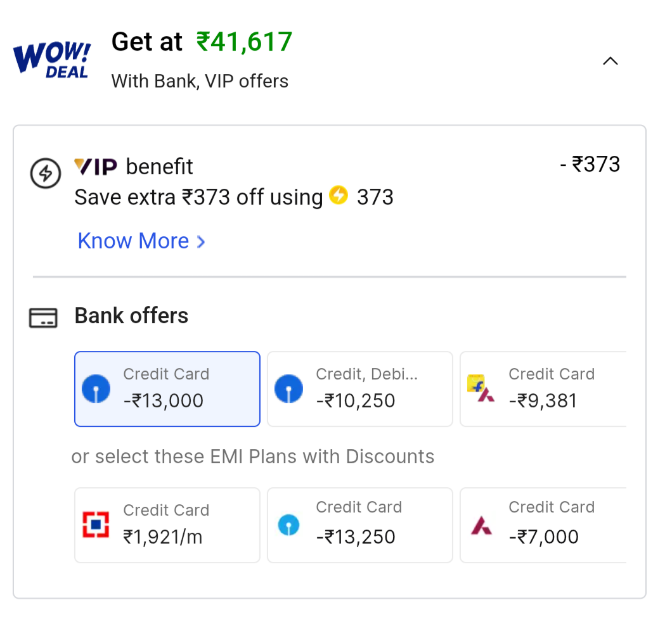Open the Know More link

pos(134,241)
